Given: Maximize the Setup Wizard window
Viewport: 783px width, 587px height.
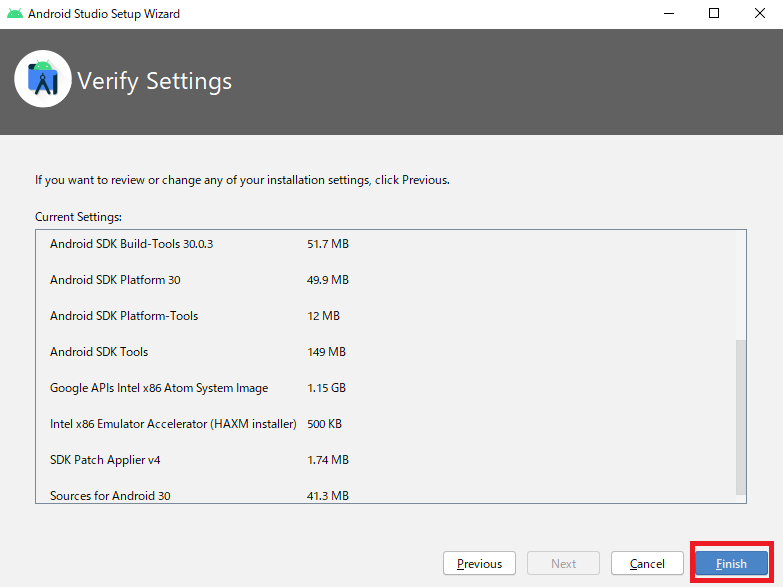Looking at the screenshot, I should coord(714,14).
